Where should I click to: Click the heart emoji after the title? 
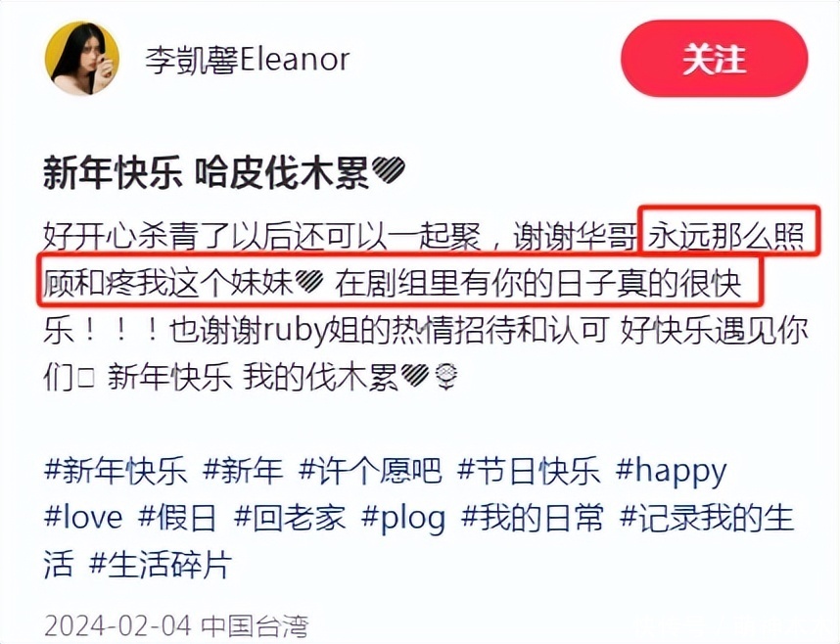click(389, 171)
